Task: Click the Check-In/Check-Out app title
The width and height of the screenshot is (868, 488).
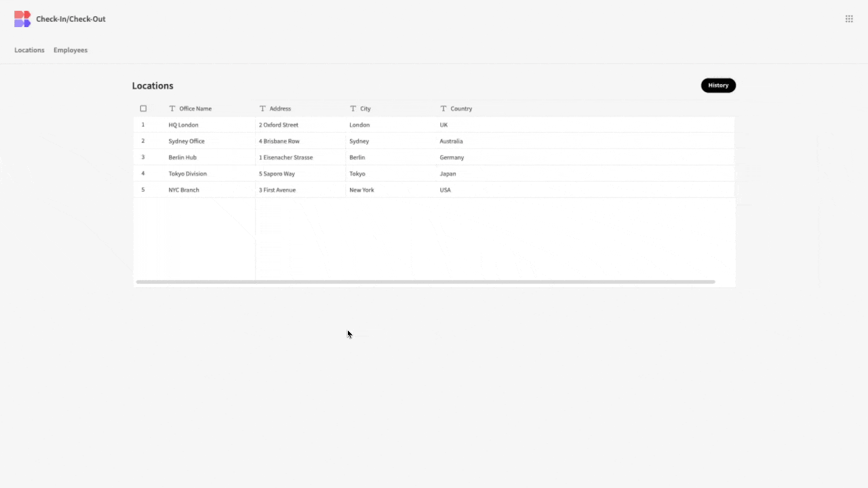Action: coord(71,19)
